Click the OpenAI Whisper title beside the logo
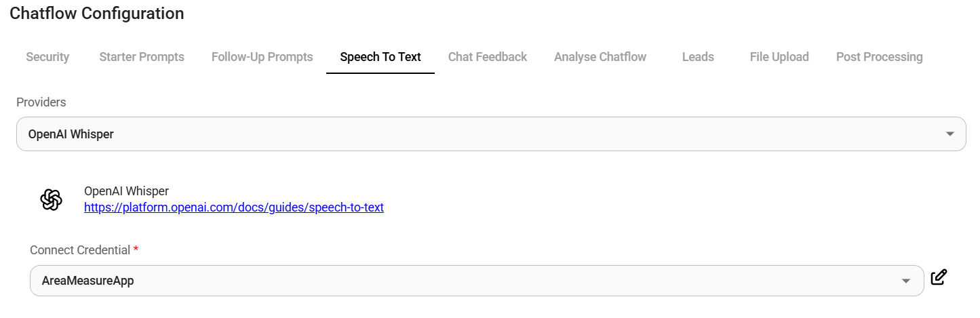This screenshot has height=318, width=980. (x=126, y=191)
